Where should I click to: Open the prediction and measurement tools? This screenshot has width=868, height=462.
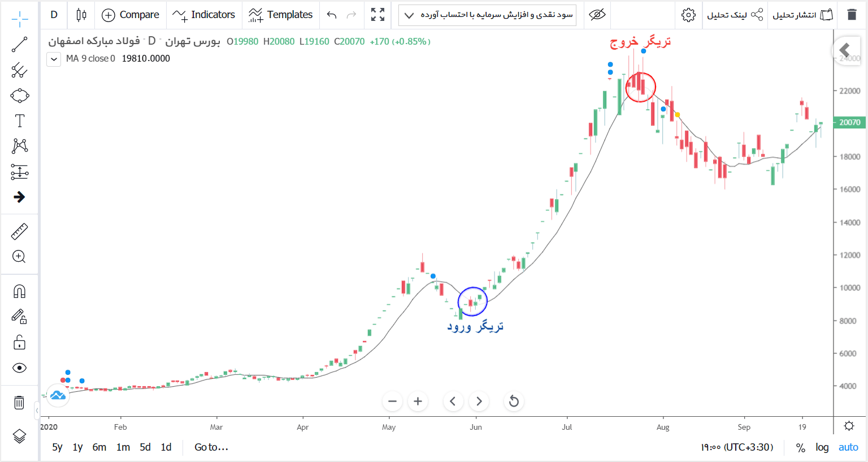[x=19, y=172]
